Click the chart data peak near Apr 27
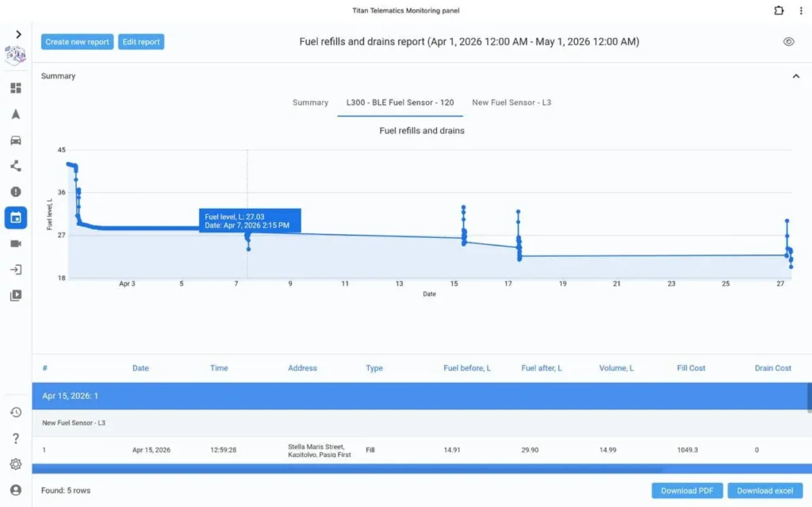Image resolution: width=812 pixels, height=507 pixels. (787, 221)
